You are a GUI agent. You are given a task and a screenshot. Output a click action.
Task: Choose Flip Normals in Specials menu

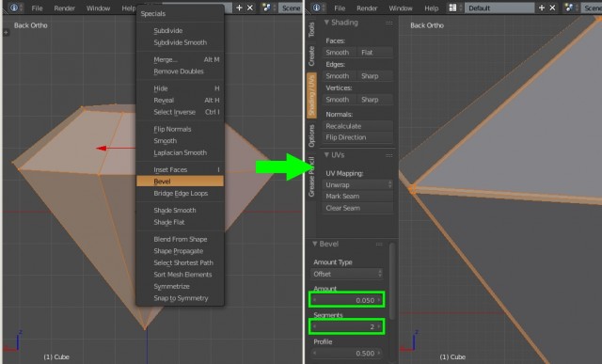point(180,129)
